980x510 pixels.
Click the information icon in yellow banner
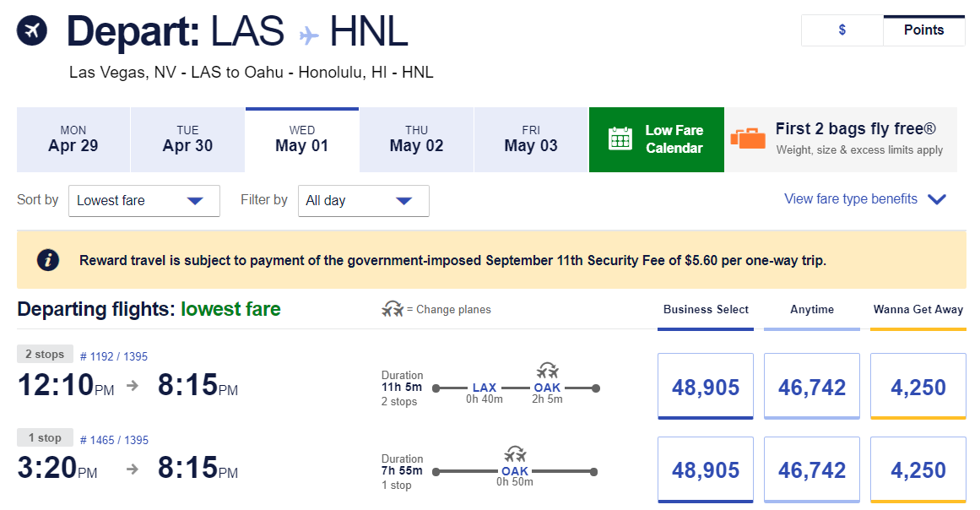coord(48,260)
